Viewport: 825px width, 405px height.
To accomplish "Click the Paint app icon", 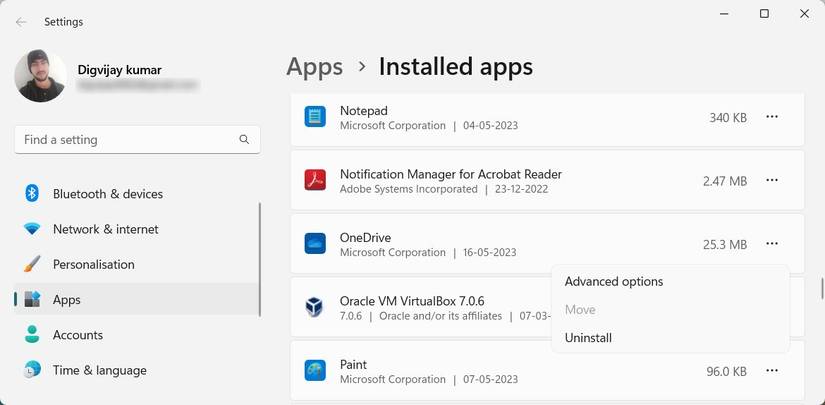I will pos(315,371).
